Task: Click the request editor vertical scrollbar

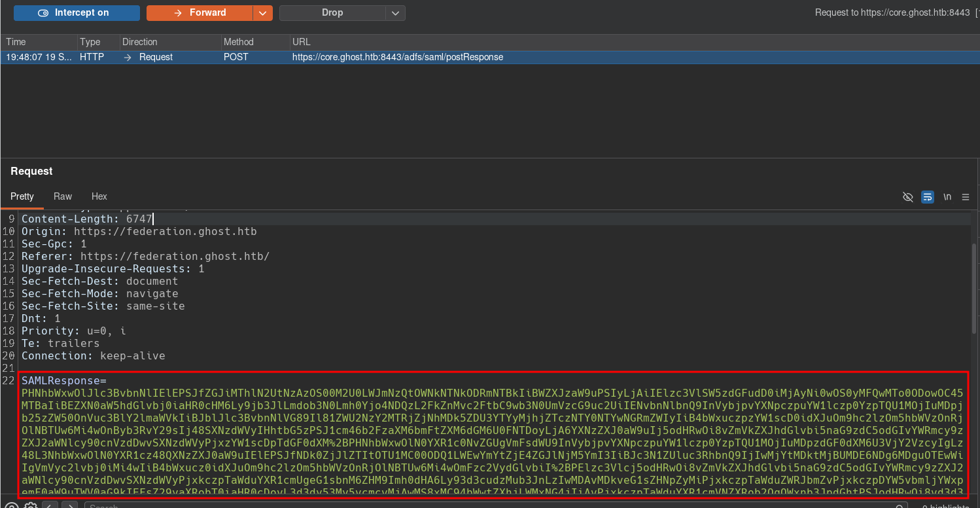Action: click(975, 288)
